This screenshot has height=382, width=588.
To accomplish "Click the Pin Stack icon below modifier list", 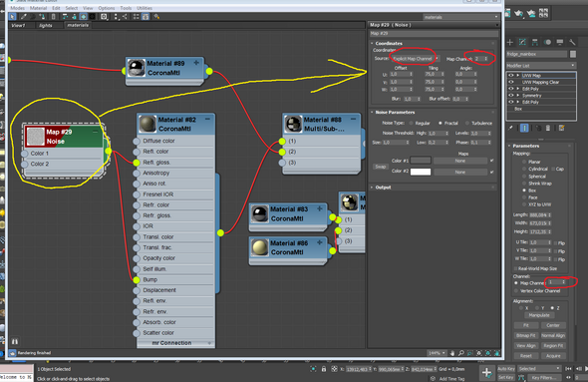I will click(x=510, y=128).
